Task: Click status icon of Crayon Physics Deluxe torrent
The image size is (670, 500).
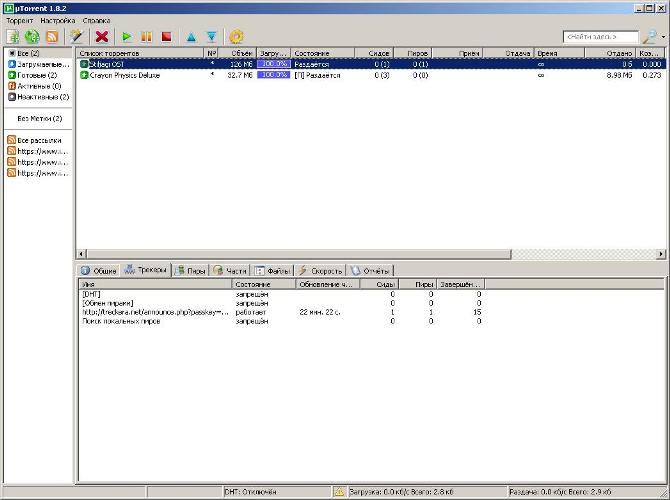Action: point(84,75)
